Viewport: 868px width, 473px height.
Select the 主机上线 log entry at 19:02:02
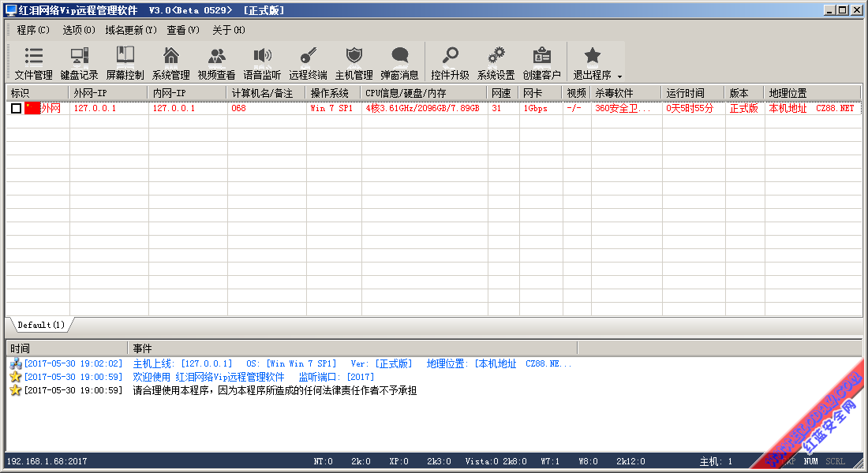tap(352, 363)
